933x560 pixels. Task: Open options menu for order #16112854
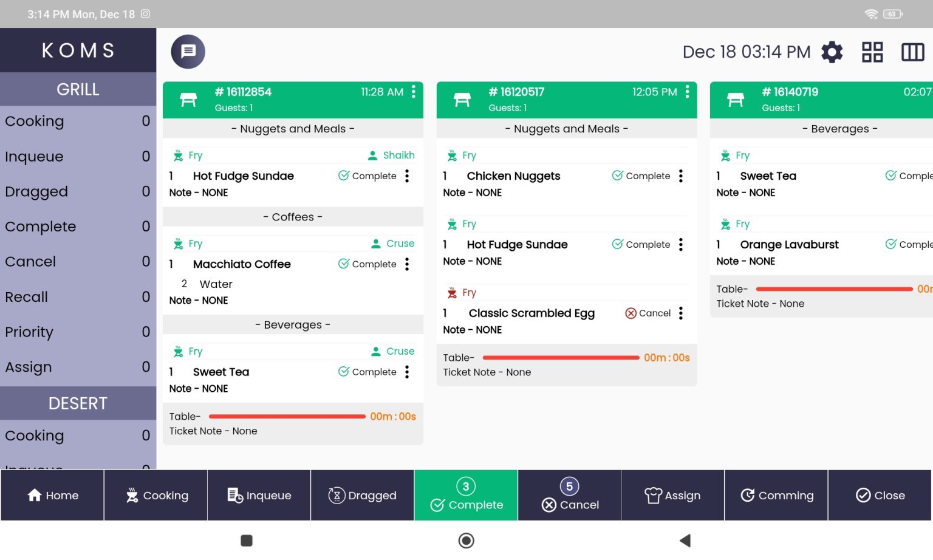(414, 92)
